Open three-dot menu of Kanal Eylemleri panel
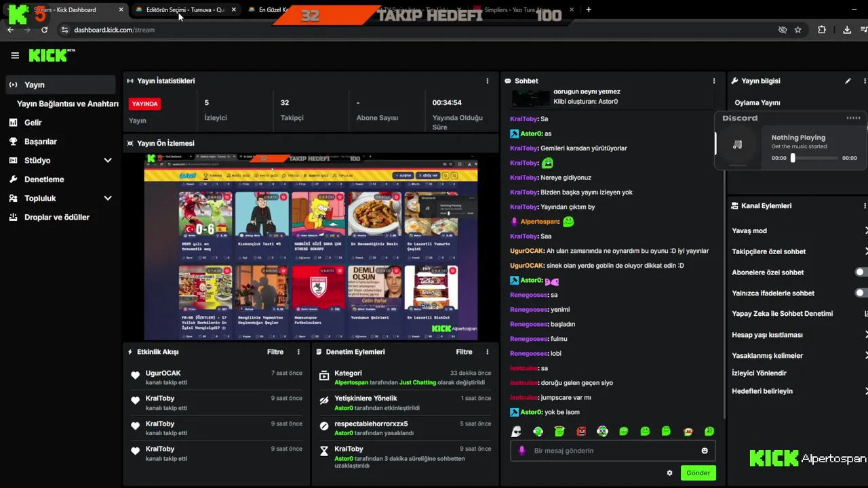The height and width of the screenshot is (488, 868). point(865,205)
